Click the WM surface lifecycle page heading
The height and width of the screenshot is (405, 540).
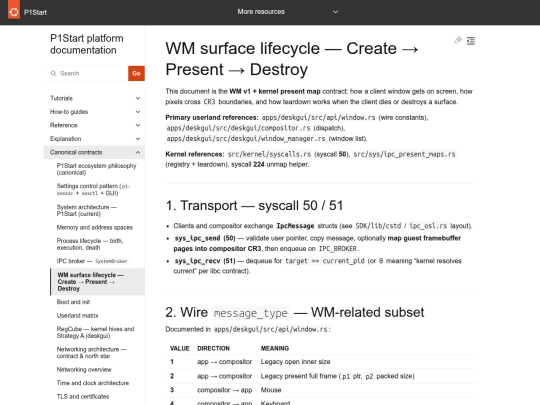click(292, 59)
